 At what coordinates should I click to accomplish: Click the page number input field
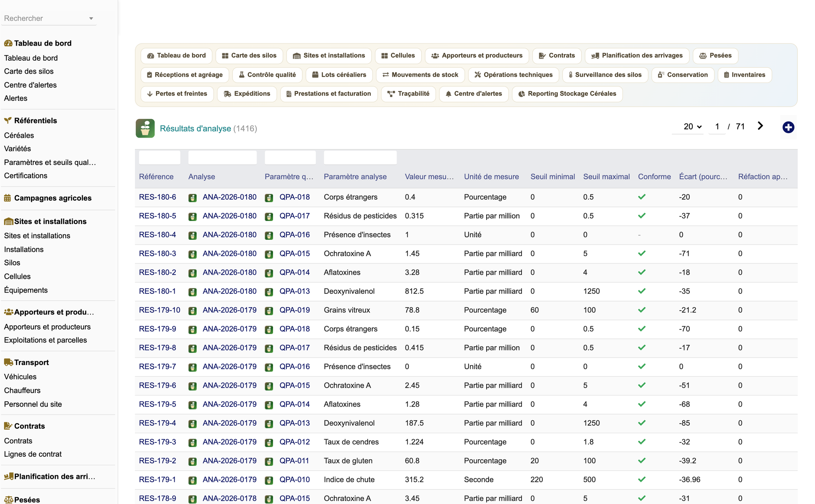click(x=717, y=126)
